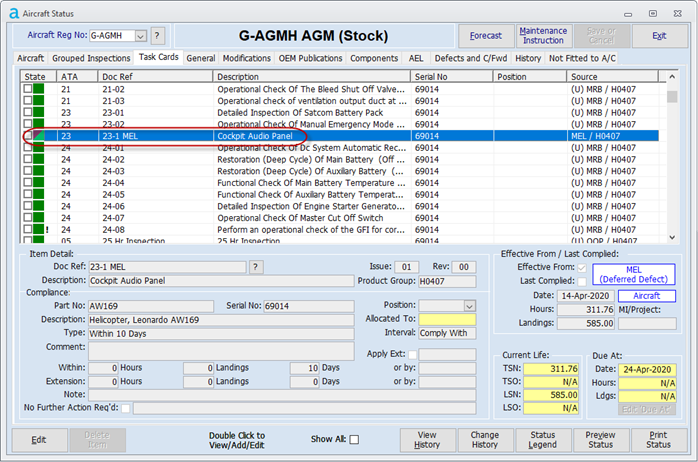This screenshot has width=698, height=462.
Task: Click the help button beside Aircraft Reg No
Action: pos(157,35)
